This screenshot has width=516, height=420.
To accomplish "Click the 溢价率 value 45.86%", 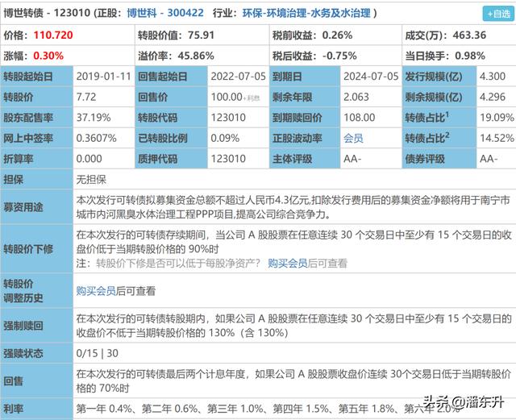I will (x=196, y=56).
